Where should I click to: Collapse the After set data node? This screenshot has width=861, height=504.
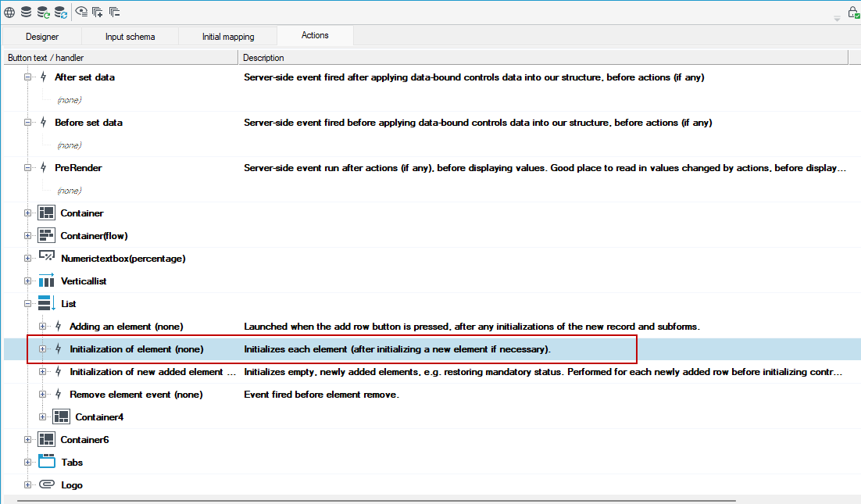coord(27,77)
